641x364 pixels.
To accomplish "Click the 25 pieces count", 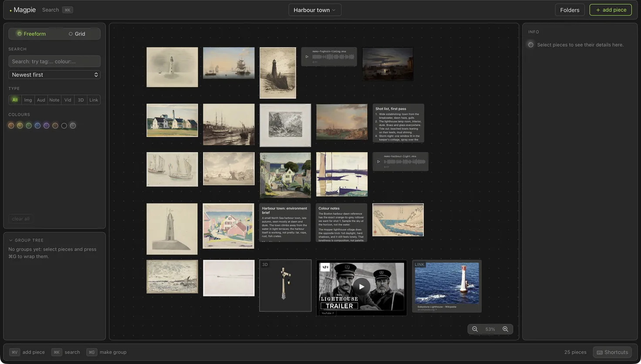I will (575, 352).
